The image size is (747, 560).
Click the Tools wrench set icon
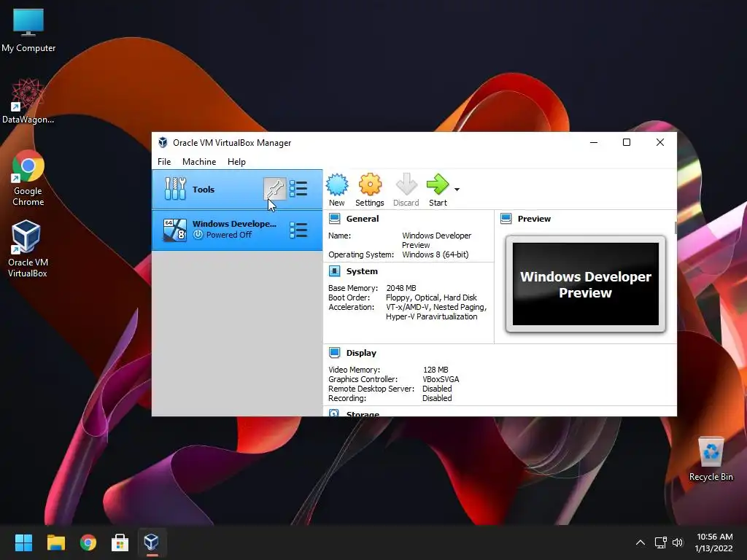(x=175, y=189)
